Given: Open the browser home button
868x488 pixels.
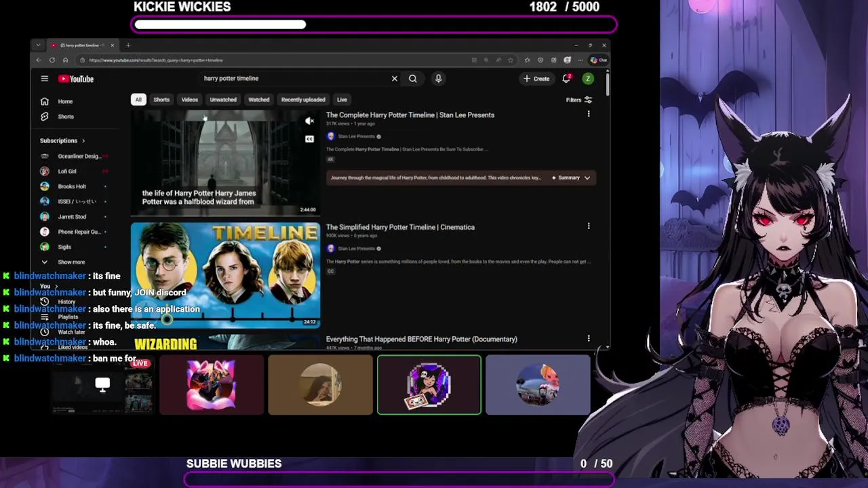Looking at the screenshot, I should pyautogui.click(x=65, y=60).
